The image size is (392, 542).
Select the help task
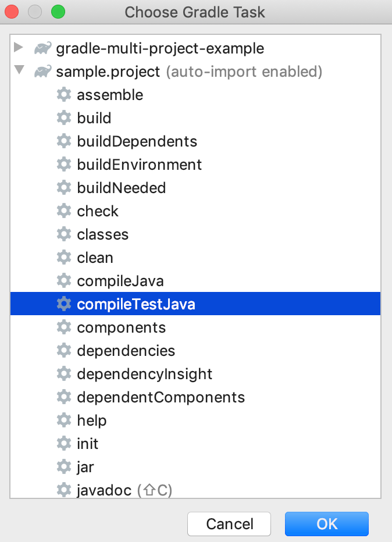point(91,420)
